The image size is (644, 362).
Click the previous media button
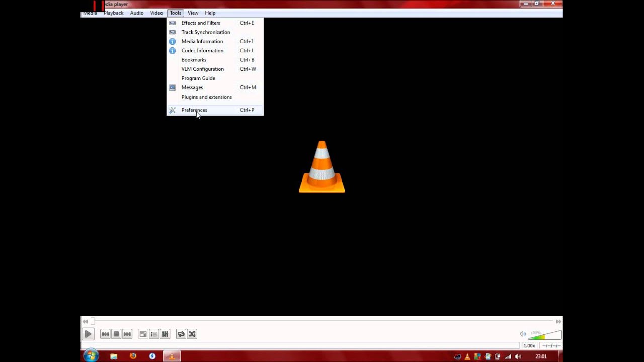[105, 334]
